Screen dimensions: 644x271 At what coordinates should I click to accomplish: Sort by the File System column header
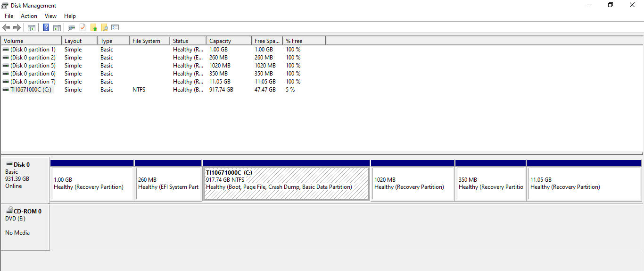[149, 41]
